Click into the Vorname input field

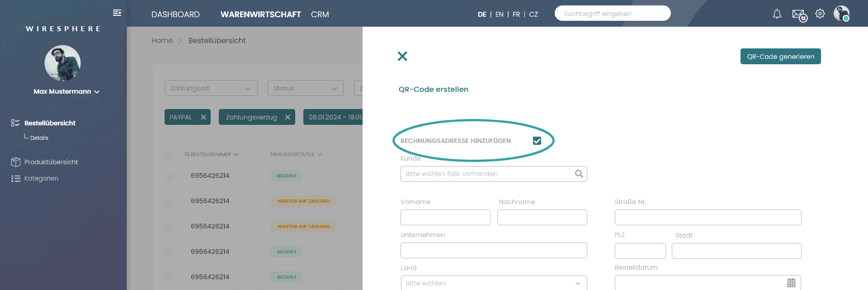coord(445,218)
